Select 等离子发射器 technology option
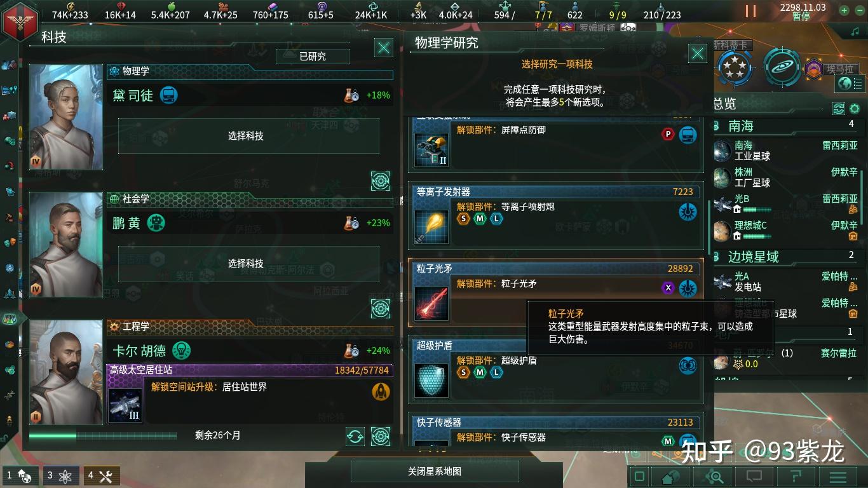Image resolution: width=868 pixels, height=488 pixels. [x=555, y=215]
